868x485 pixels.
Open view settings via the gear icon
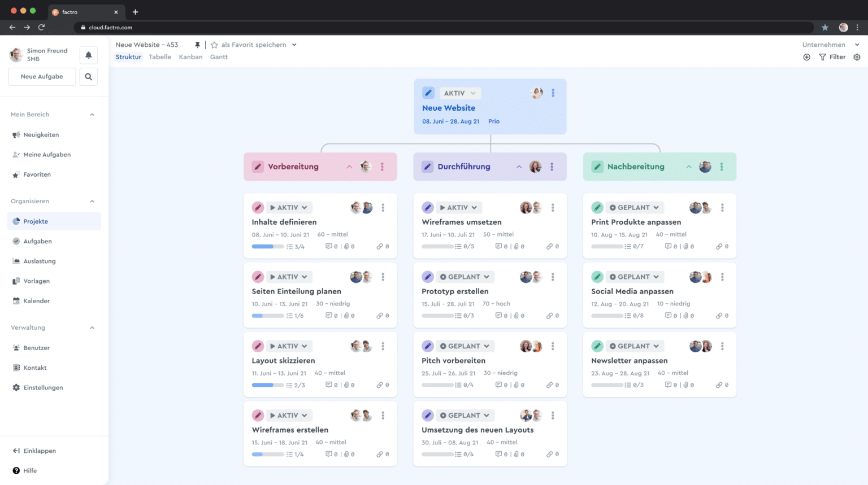[857, 56]
